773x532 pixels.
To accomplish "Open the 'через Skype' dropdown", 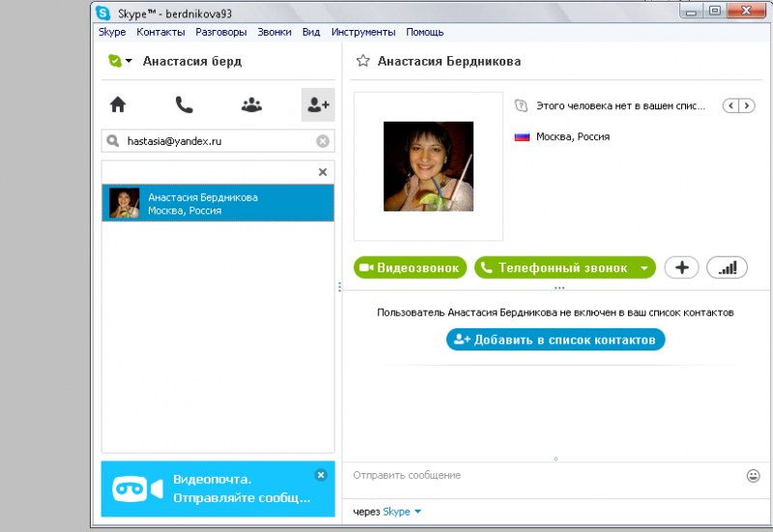I will [x=402, y=512].
